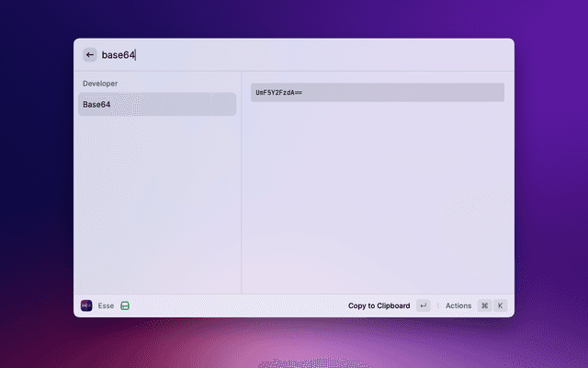Click empty list area below Base64

[x=156, y=202]
